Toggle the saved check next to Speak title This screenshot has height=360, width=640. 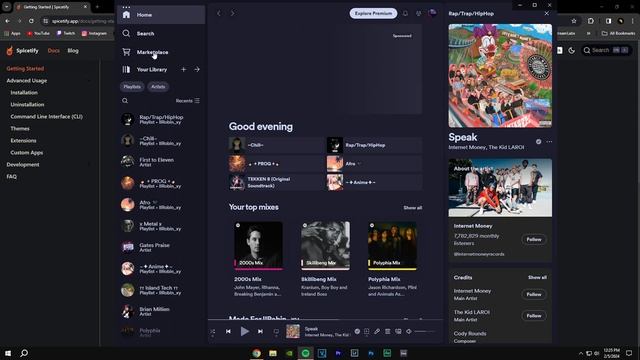538,142
